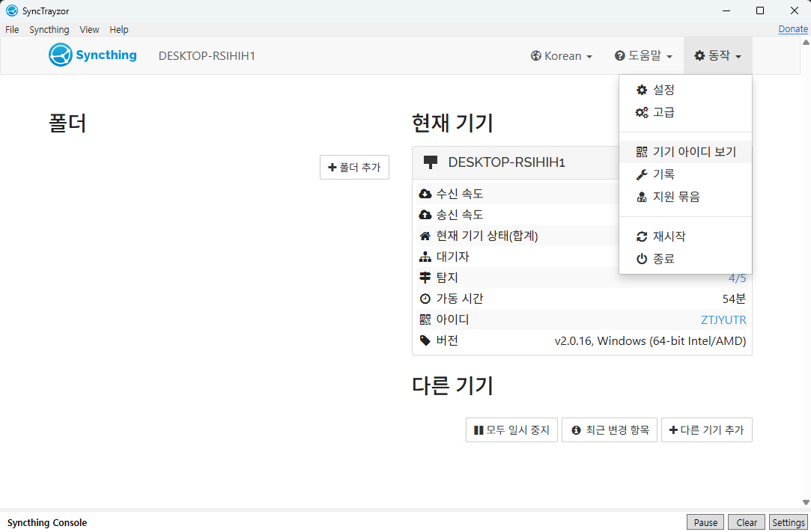The image size is (811, 532).
Task: Select 설정 from the actions menu
Action: 685,90
